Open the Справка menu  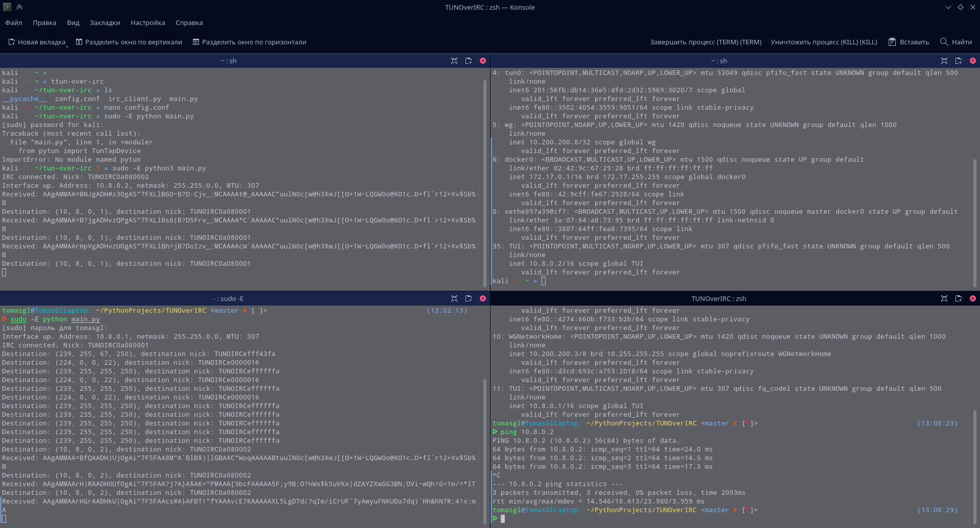click(189, 22)
